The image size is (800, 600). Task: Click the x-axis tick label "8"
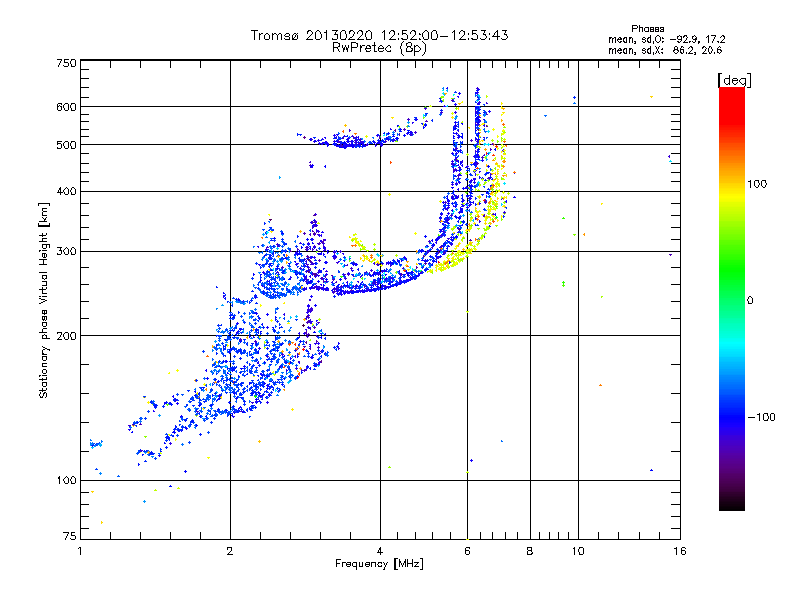(530, 551)
